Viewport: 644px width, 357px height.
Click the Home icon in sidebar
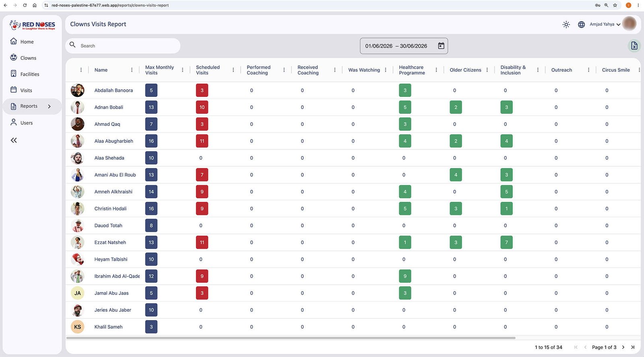tap(14, 41)
